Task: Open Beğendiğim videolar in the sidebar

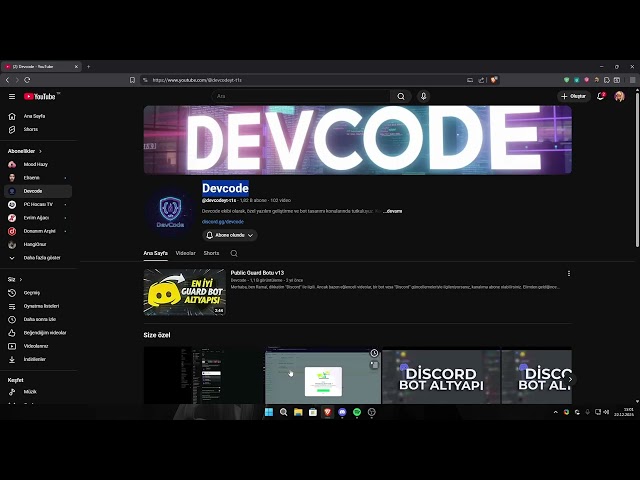Action: point(39,333)
